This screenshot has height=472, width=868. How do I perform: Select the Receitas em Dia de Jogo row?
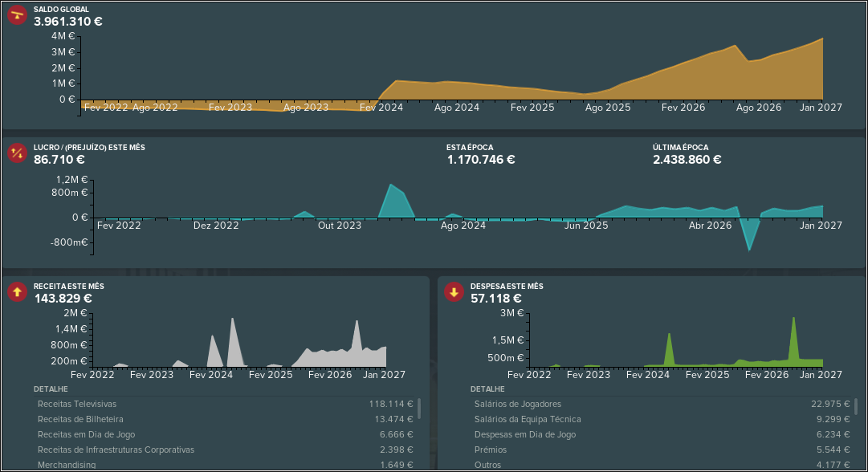[226, 434]
